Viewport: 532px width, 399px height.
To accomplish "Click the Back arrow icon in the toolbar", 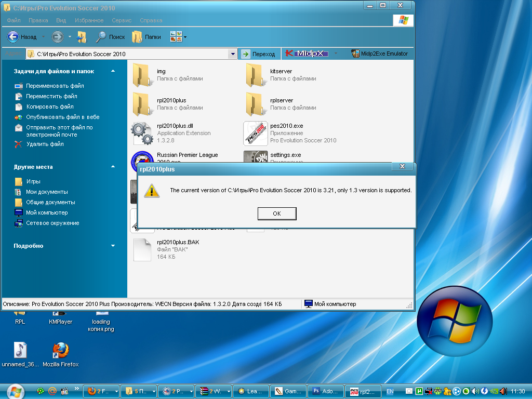I will 13,37.
